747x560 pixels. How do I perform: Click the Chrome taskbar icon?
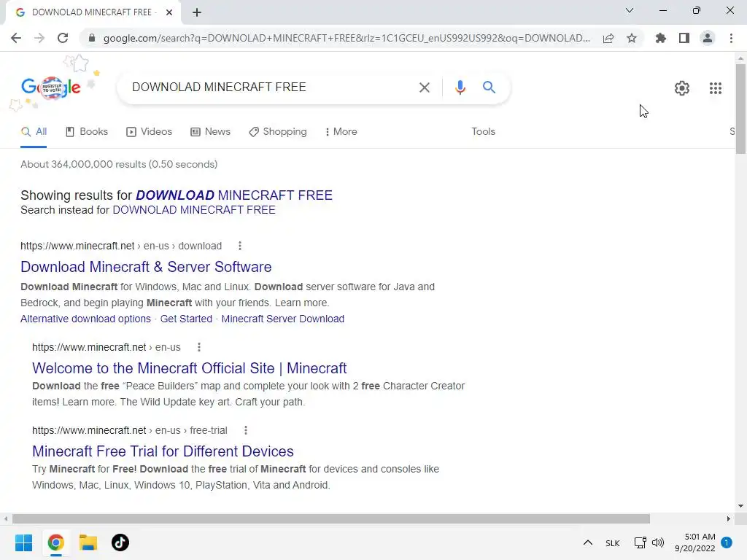(55, 542)
